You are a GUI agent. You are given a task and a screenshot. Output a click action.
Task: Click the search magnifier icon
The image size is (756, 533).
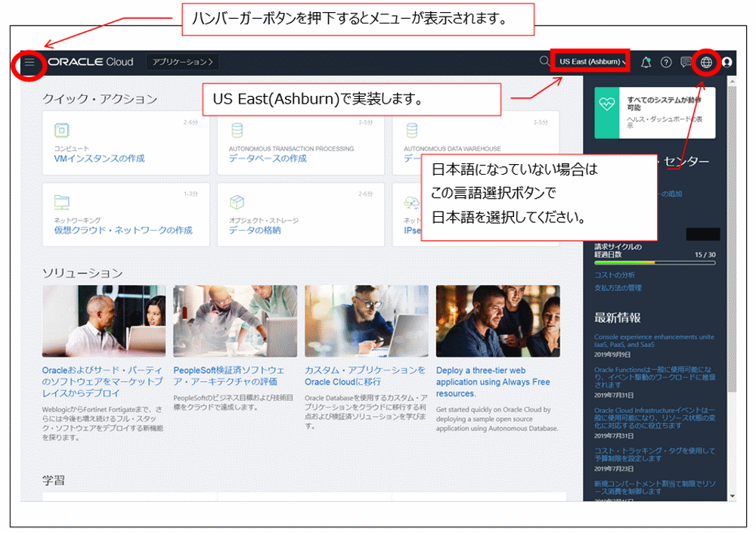pos(544,62)
